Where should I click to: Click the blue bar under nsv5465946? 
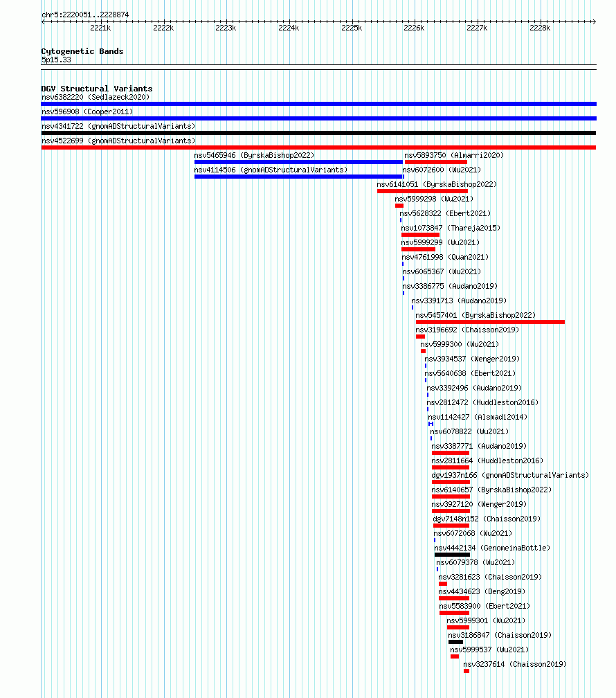298,162
